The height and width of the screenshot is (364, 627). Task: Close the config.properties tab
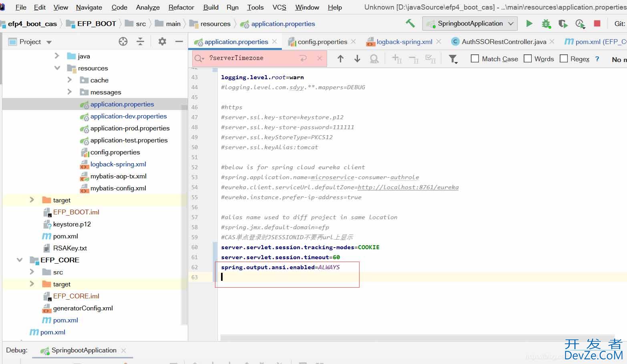353,41
